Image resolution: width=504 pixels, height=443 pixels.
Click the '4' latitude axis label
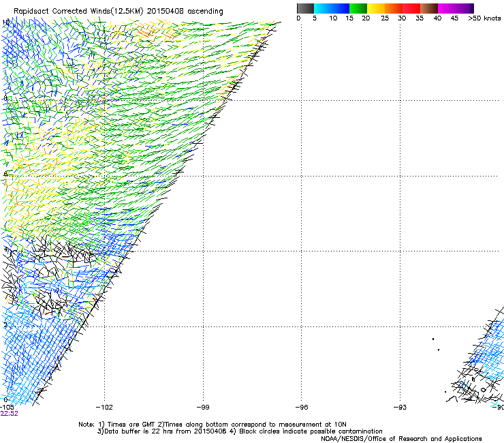pos(5,249)
